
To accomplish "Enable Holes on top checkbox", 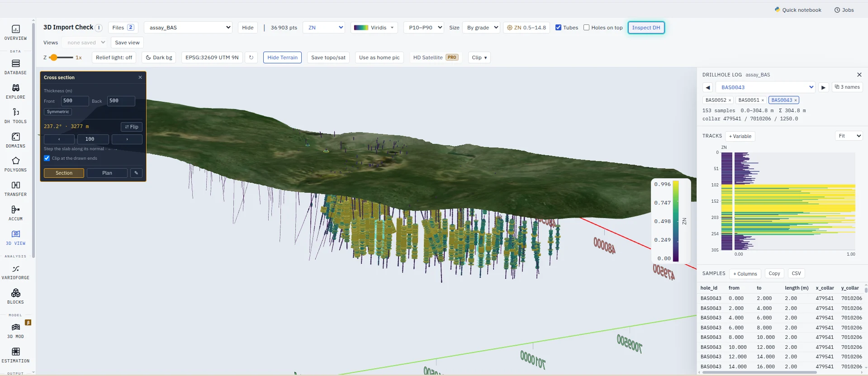I will 586,28.
